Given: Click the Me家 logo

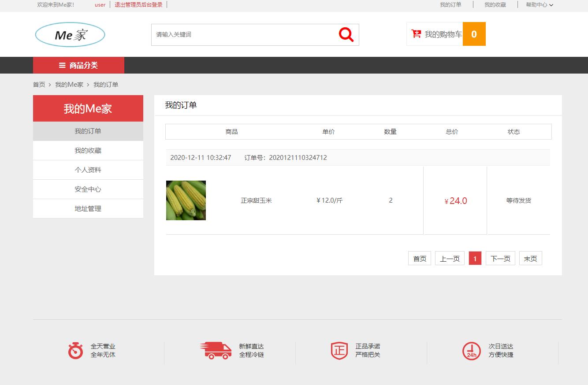Looking at the screenshot, I should [x=69, y=34].
